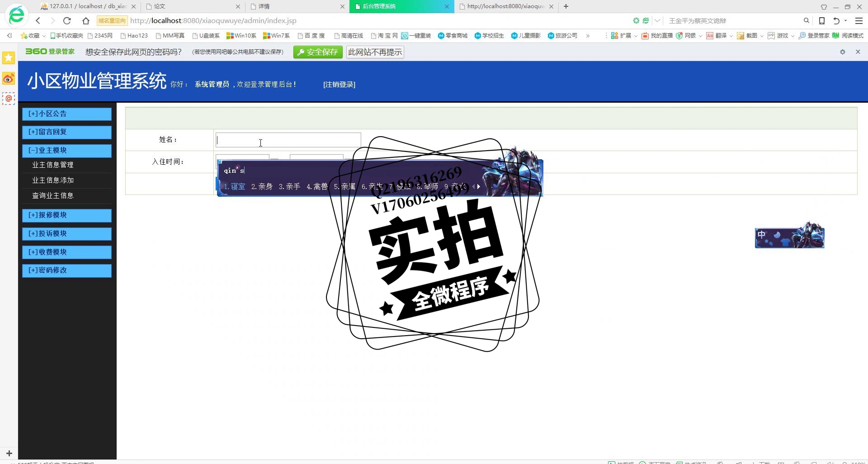The width and height of the screenshot is (868, 464).
Task: Open the Weibo icon in left sidebar
Action: coord(9,79)
